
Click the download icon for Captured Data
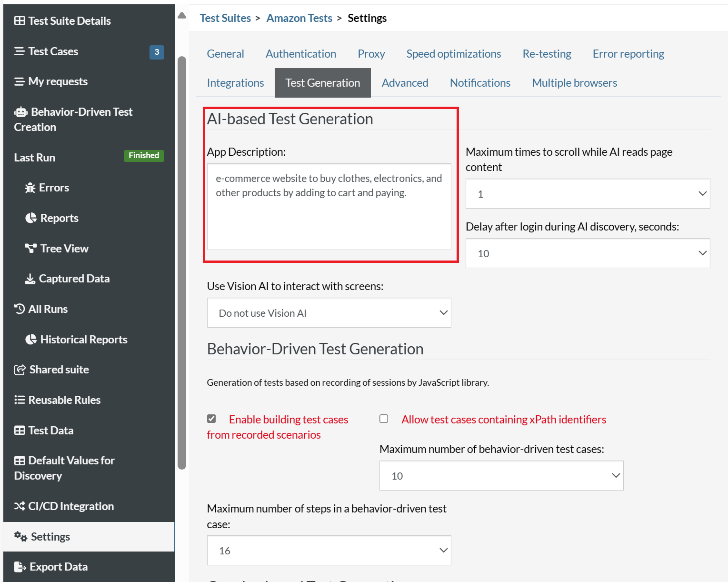pos(30,279)
